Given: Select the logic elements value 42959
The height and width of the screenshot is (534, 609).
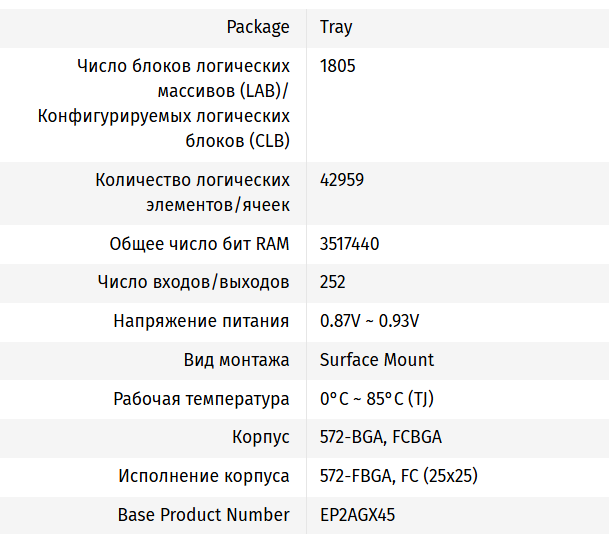Looking at the screenshot, I should click(x=342, y=180).
